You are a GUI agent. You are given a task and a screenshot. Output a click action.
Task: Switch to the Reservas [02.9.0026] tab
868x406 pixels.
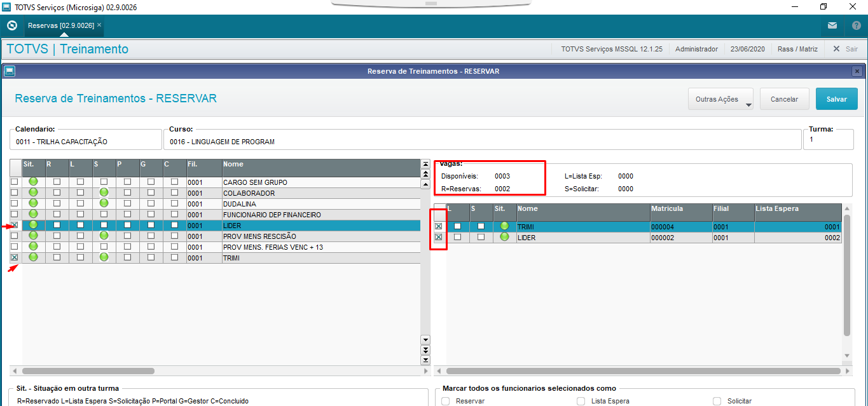point(60,25)
